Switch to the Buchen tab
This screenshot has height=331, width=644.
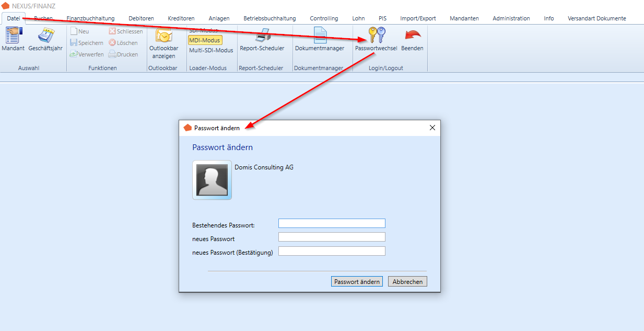pyautogui.click(x=43, y=18)
